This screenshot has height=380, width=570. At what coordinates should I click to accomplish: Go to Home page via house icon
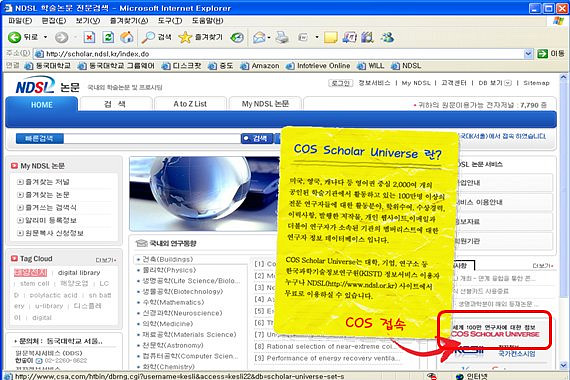pyautogui.click(x=127, y=37)
